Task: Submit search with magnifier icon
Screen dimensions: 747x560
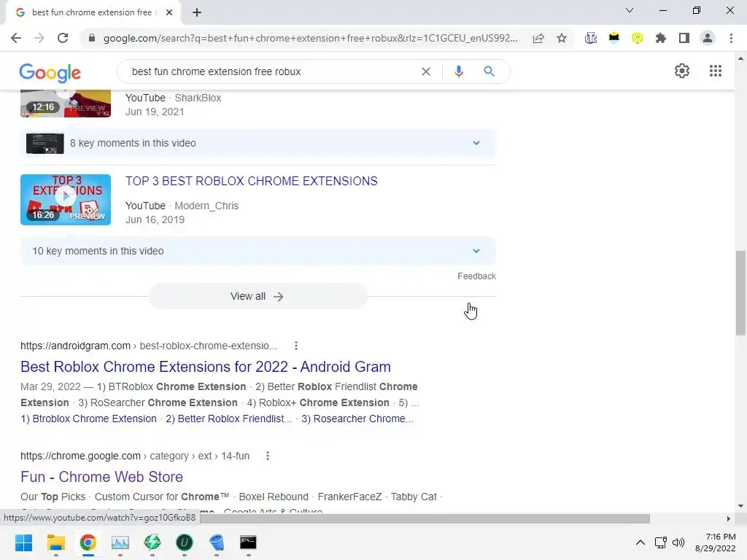Action: (x=489, y=71)
